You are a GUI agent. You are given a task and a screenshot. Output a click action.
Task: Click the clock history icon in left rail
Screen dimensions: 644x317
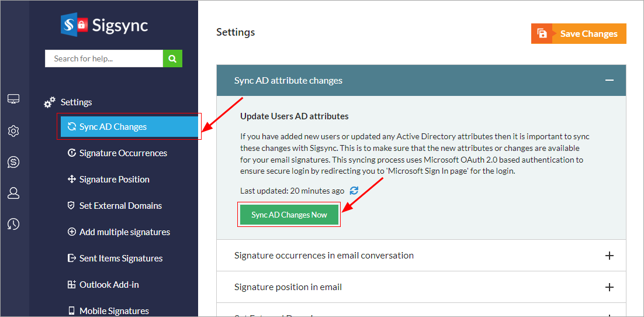coord(13,224)
